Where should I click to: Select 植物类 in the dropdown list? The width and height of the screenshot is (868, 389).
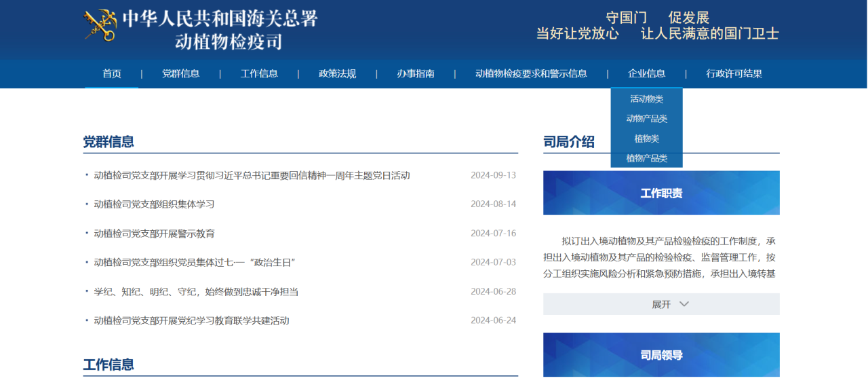point(646,138)
